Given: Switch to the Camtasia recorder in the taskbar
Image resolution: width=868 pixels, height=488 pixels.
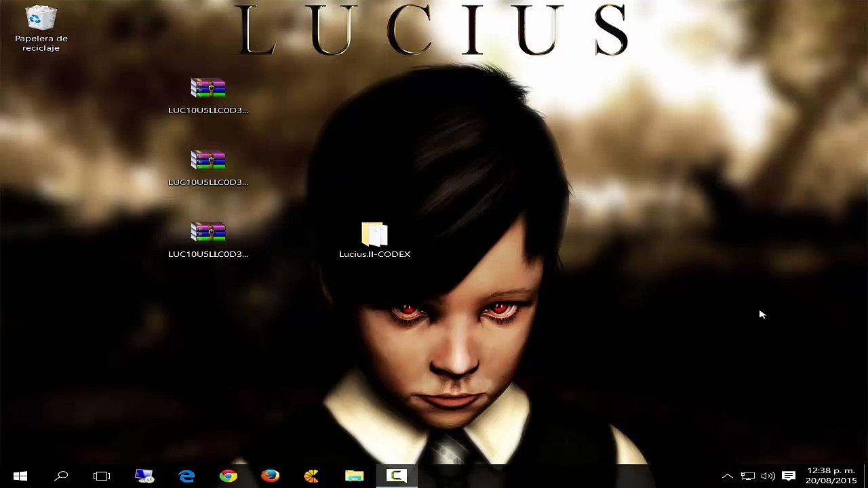Looking at the screenshot, I should tap(397, 476).
